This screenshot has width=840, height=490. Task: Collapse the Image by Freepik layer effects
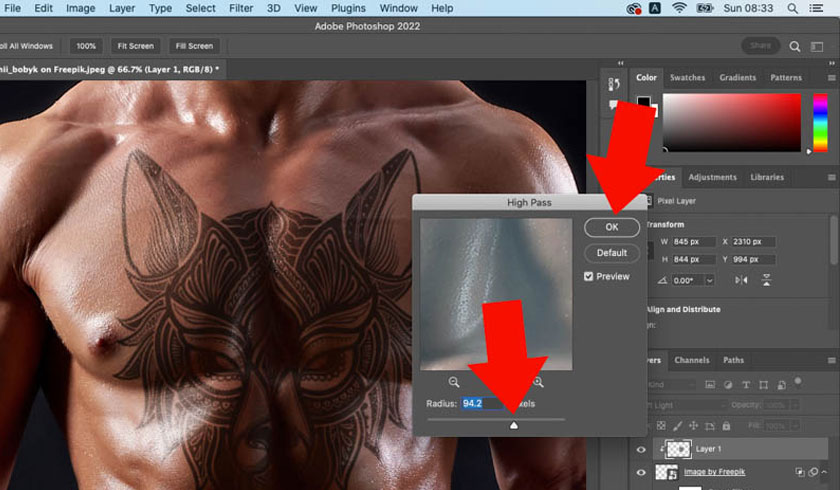[826, 471]
